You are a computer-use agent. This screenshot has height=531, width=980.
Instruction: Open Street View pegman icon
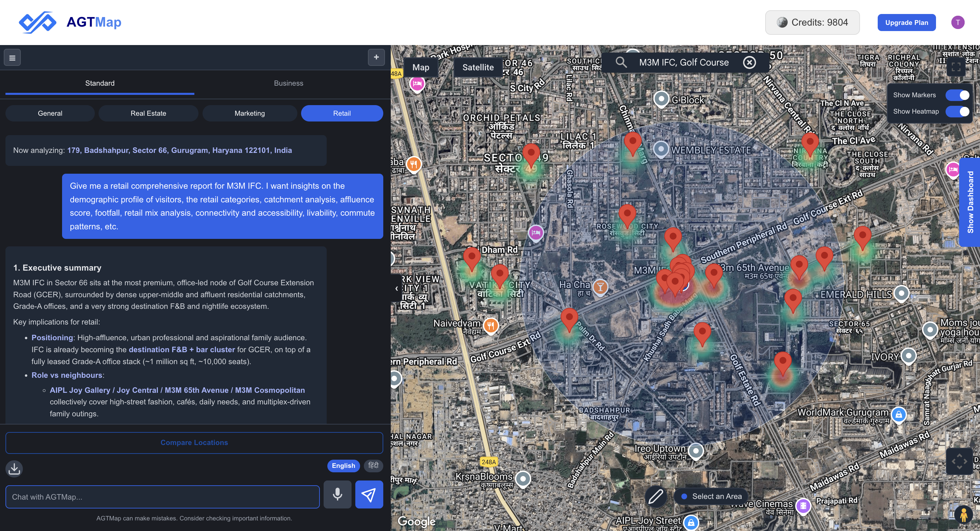click(x=963, y=515)
